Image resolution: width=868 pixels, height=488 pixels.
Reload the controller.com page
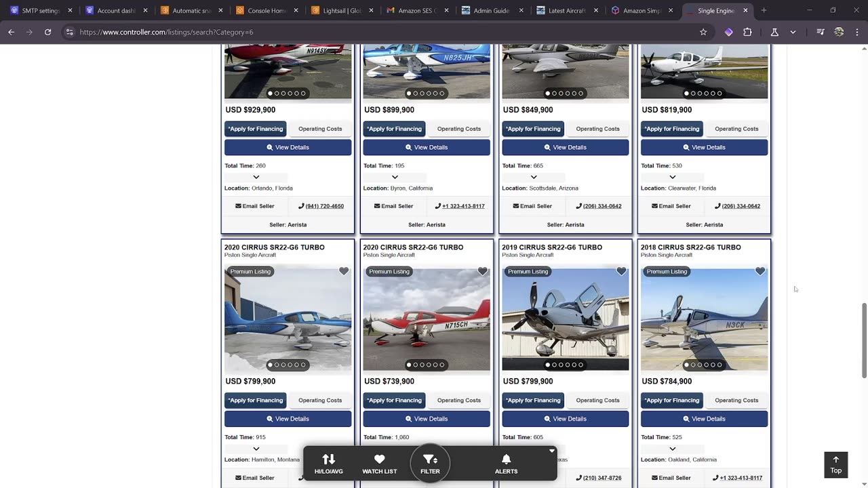pyautogui.click(x=47, y=32)
